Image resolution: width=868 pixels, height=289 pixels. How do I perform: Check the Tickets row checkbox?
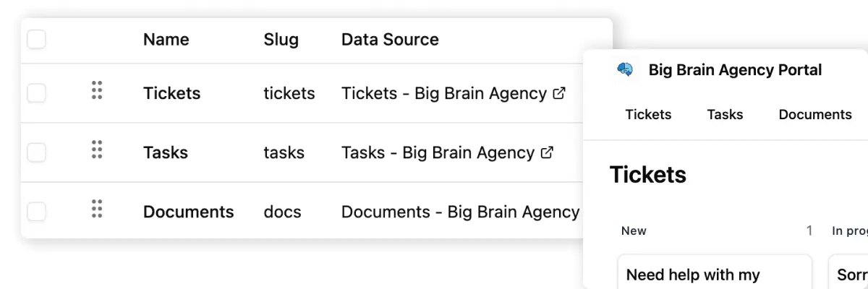point(36,93)
